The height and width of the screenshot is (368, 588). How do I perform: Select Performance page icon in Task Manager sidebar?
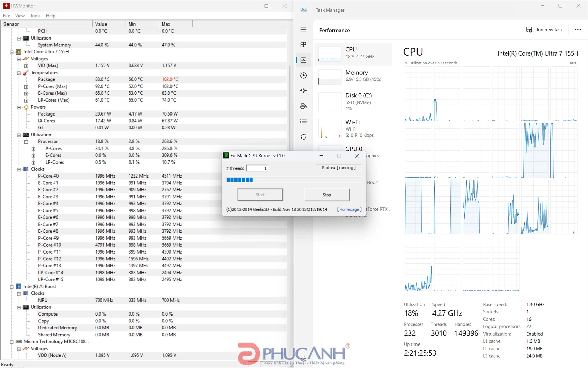tap(304, 60)
